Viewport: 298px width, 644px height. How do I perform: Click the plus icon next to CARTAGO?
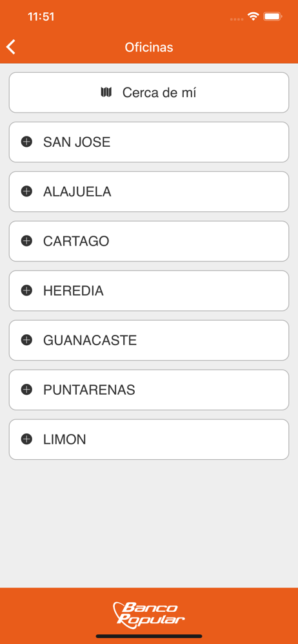26,241
